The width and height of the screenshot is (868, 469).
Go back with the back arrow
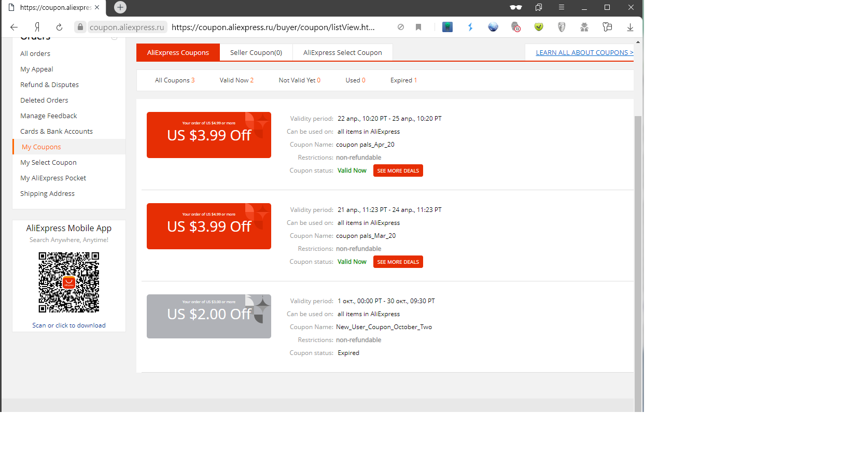click(x=14, y=27)
